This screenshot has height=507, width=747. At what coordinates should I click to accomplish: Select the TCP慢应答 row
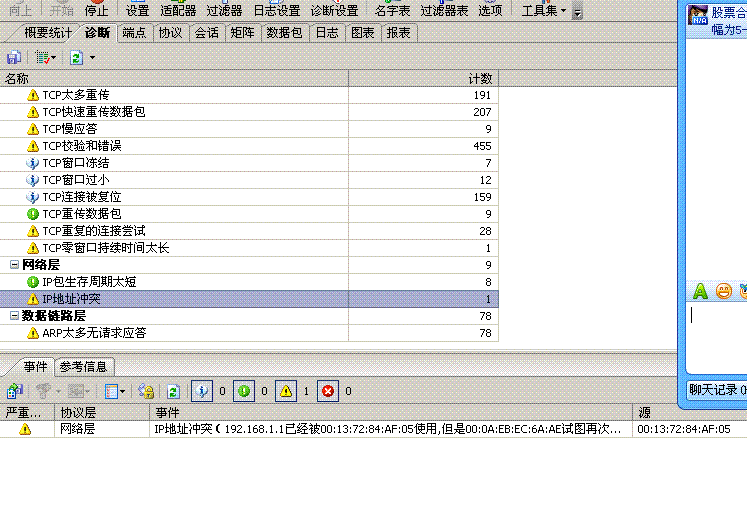(249, 129)
